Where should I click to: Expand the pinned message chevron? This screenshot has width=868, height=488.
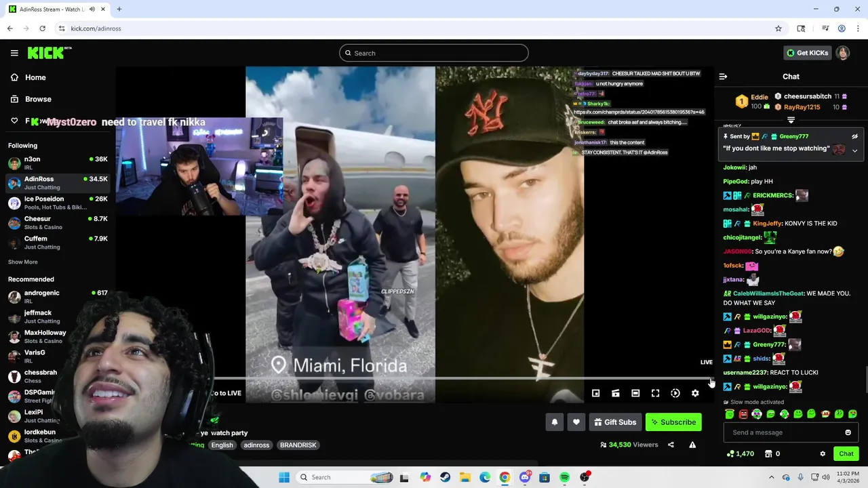click(854, 150)
